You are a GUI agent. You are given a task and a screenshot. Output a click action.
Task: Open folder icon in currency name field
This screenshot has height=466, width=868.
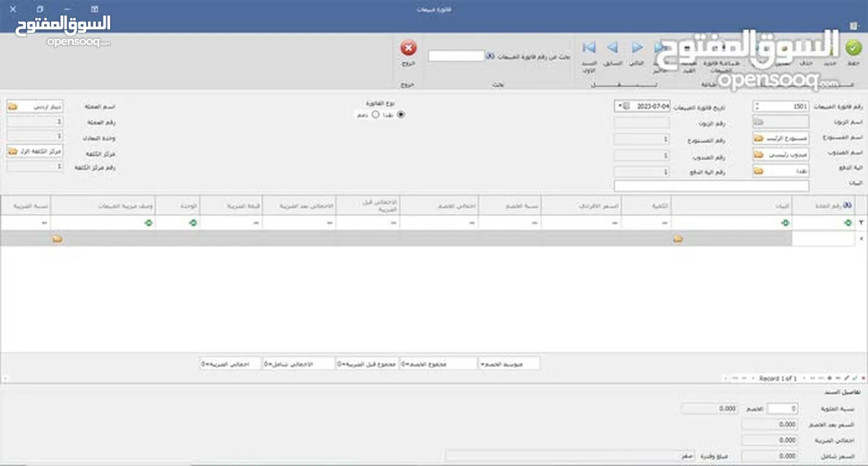(x=12, y=105)
